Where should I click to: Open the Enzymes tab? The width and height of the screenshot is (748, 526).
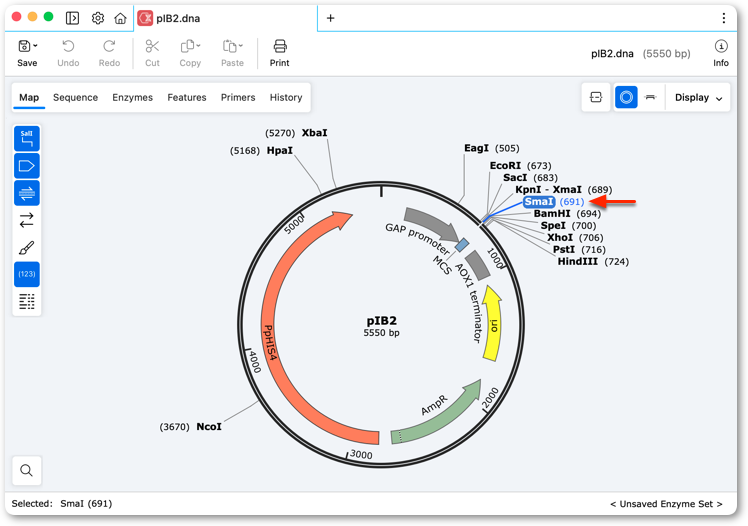[x=133, y=97]
